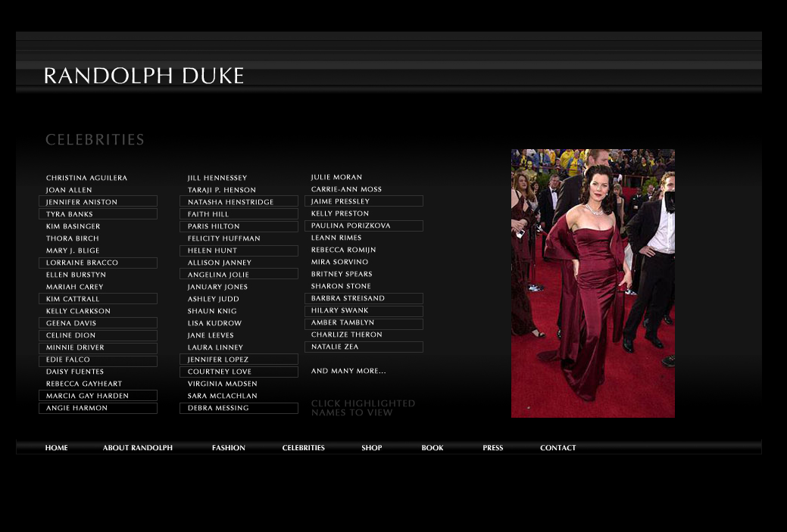Open the Shop page
Screen dimensions: 787x532
point(372,448)
